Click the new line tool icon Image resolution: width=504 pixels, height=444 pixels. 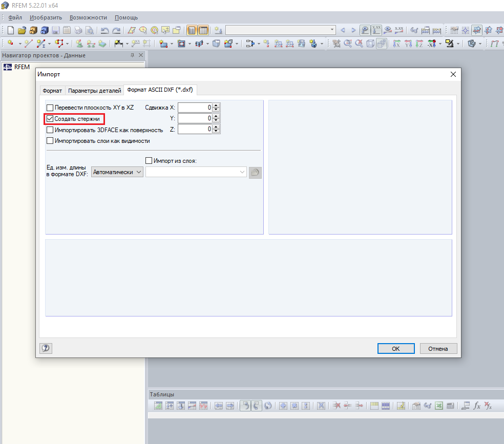coord(28,44)
